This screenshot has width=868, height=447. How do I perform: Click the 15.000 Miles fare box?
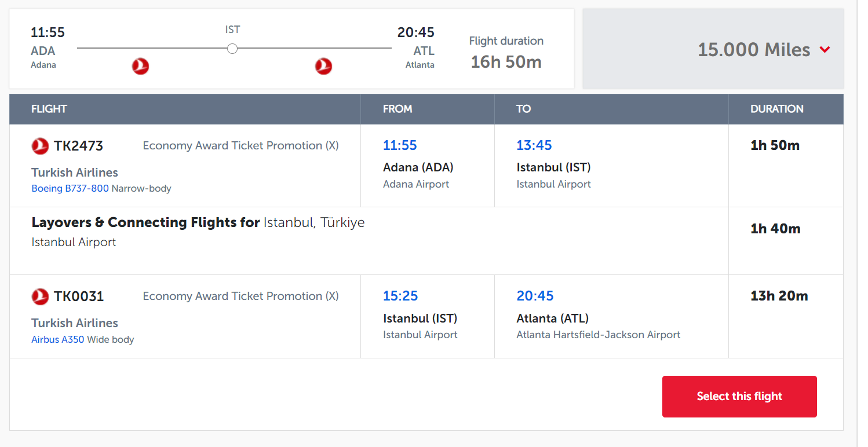pyautogui.click(x=713, y=49)
